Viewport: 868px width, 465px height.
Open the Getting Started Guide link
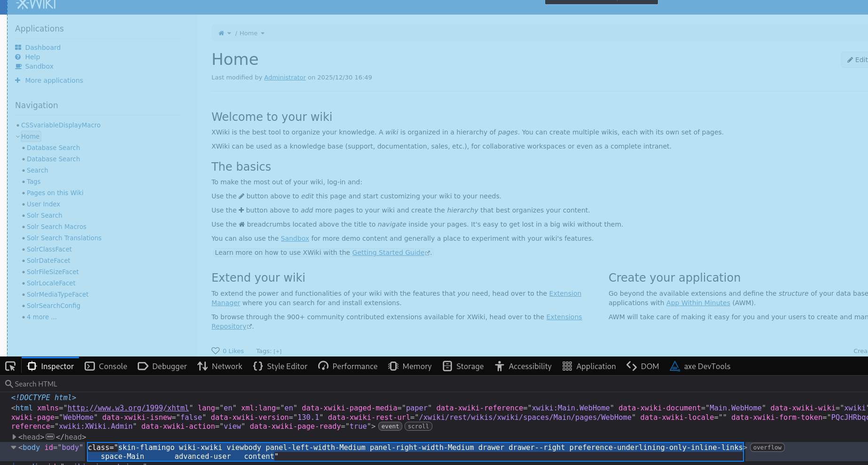pos(389,252)
